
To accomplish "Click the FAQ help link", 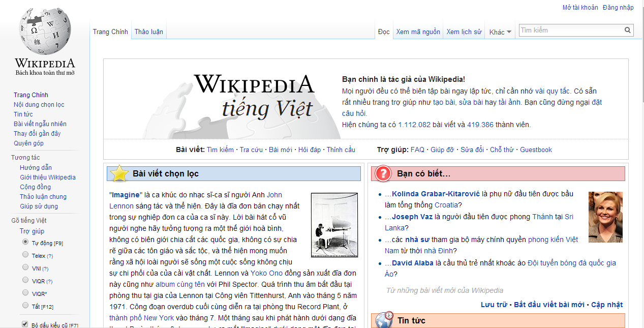I will point(417,150).
